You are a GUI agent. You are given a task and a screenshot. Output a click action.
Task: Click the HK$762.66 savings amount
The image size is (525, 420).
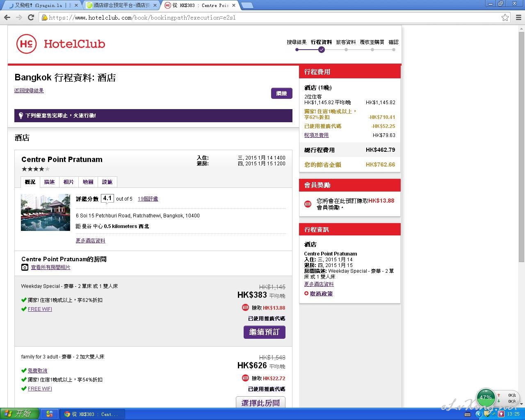(381, 165)
